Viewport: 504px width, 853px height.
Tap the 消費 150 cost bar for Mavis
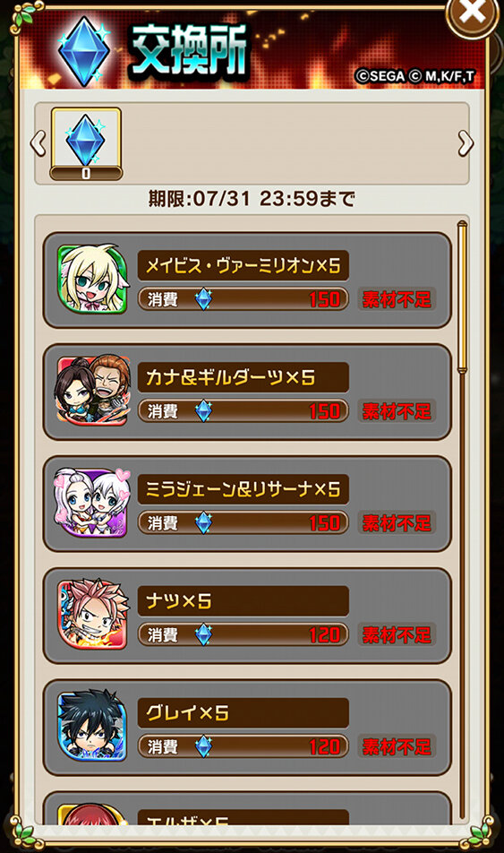(243, 299)
